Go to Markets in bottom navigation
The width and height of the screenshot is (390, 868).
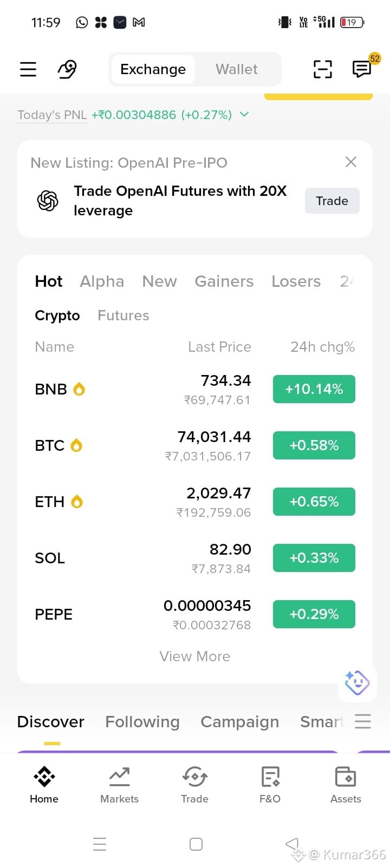(x=119, y=785)
